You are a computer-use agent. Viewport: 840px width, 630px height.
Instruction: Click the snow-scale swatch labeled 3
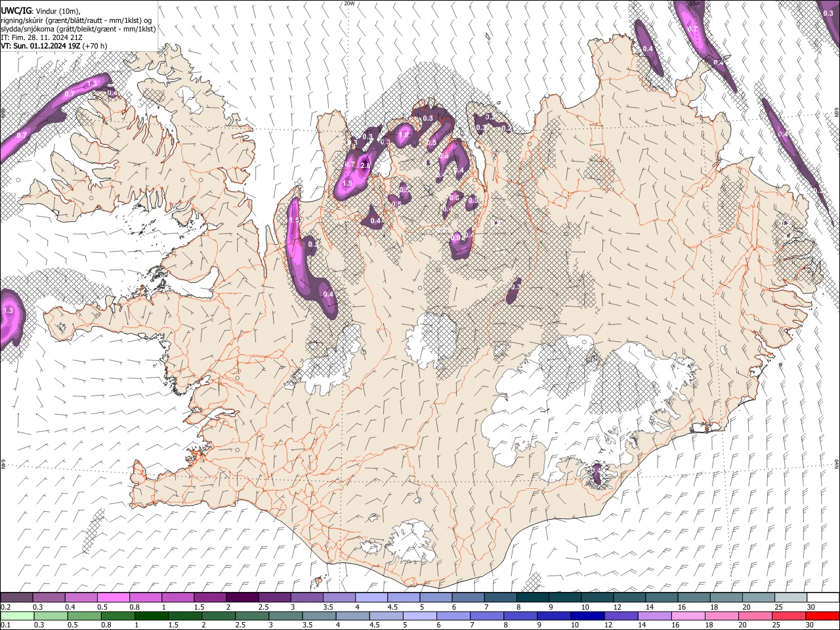pos(306,598)
